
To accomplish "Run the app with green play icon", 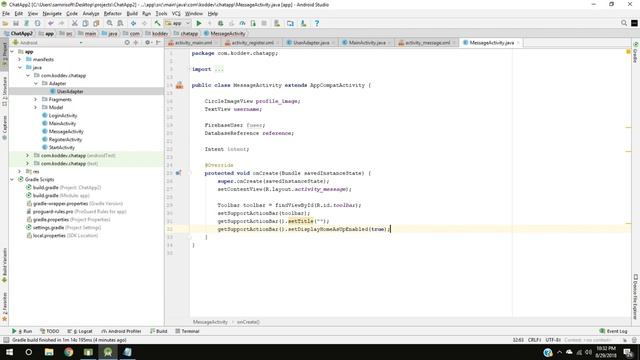I will 199,23.
